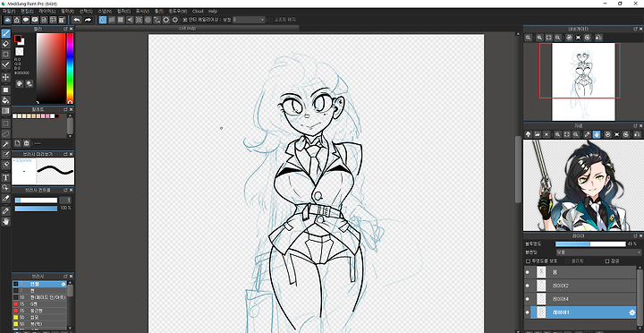
Task: Click the Undo arrow in toolbar
Action: click(77, 20)
